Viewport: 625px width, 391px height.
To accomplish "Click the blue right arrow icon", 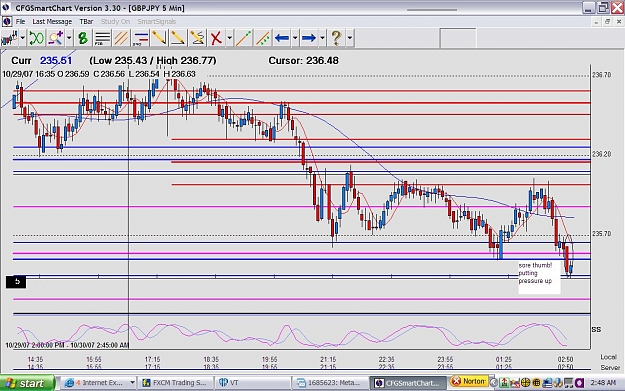I will [309, 38].
